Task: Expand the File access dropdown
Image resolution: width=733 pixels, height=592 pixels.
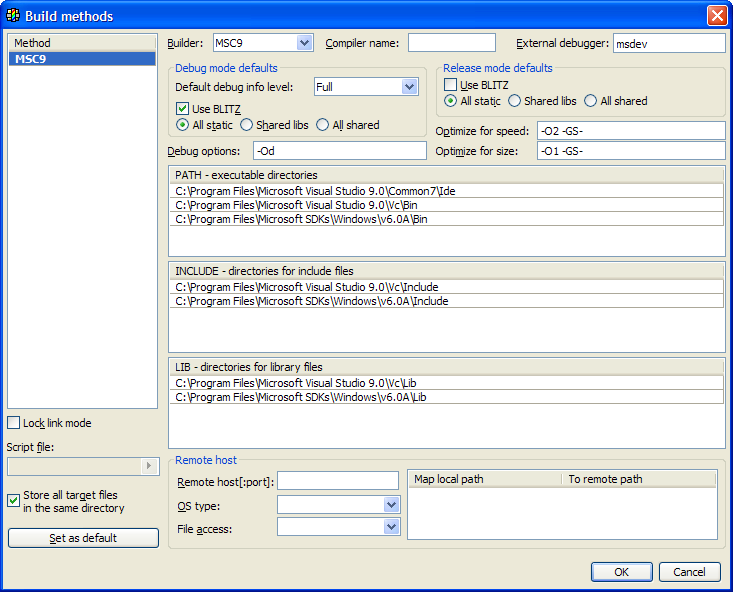Action: coord(391,527)
